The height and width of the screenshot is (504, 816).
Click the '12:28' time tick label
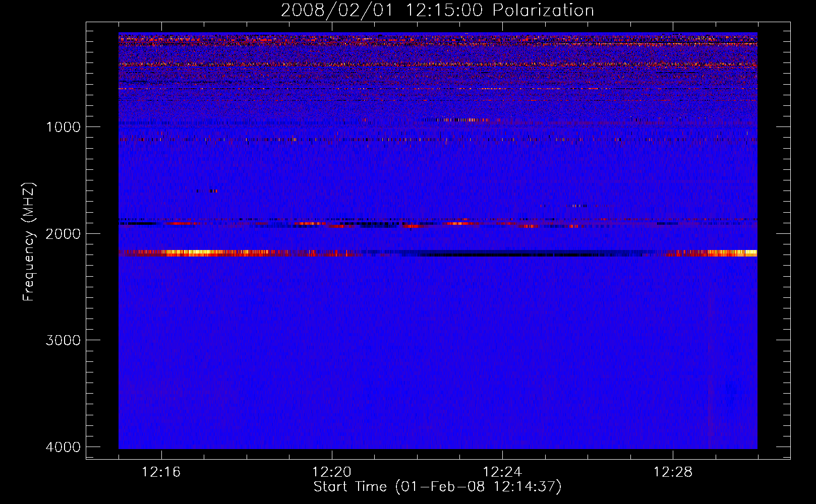pos(673,472)
